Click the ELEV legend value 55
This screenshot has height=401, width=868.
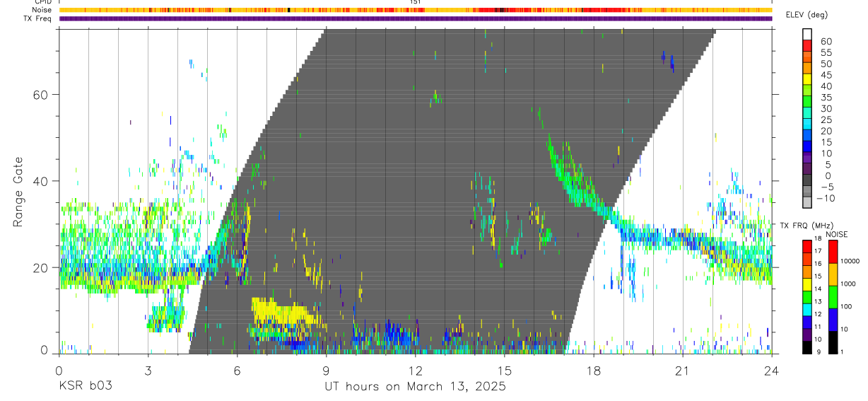(x=826, y=52)
